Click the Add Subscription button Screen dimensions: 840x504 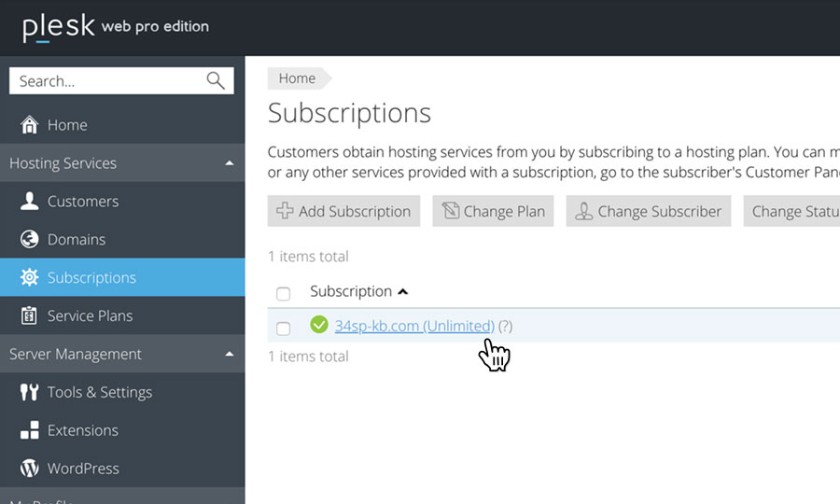point(343,211)
